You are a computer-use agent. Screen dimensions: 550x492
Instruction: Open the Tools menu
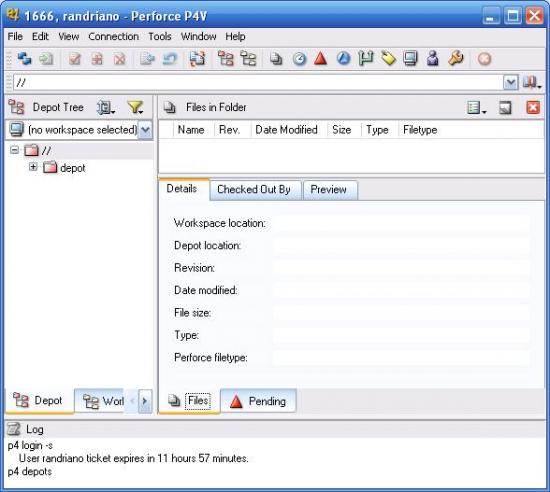(160, 36)
